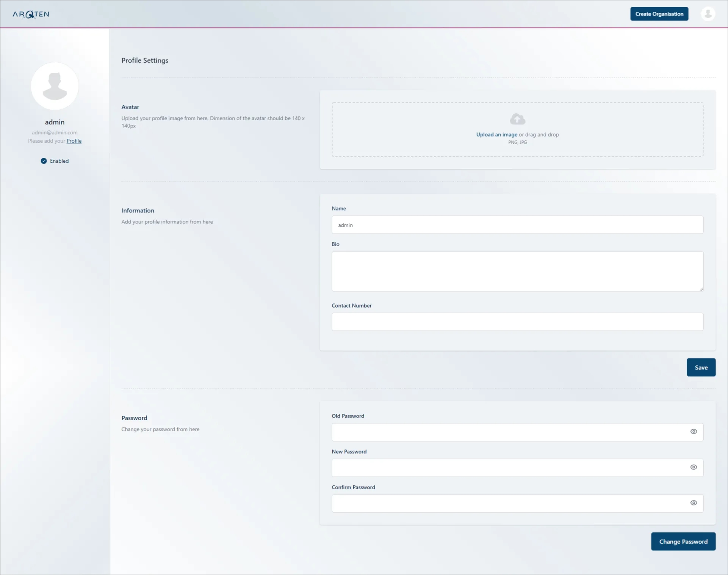Click the Bio textarea resize handle
Image resolution: width=728 pixels, height=575 pixels.
point(701,289)
